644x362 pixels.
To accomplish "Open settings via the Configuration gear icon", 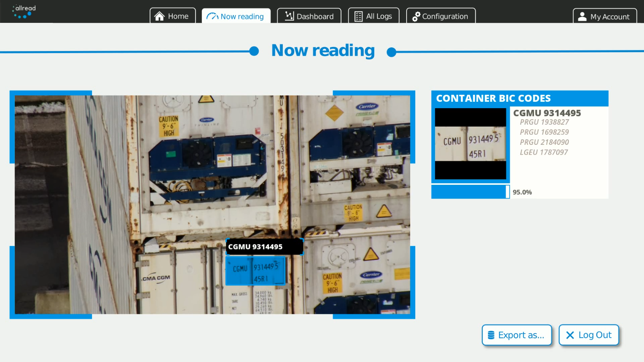I will pos(416,16).
